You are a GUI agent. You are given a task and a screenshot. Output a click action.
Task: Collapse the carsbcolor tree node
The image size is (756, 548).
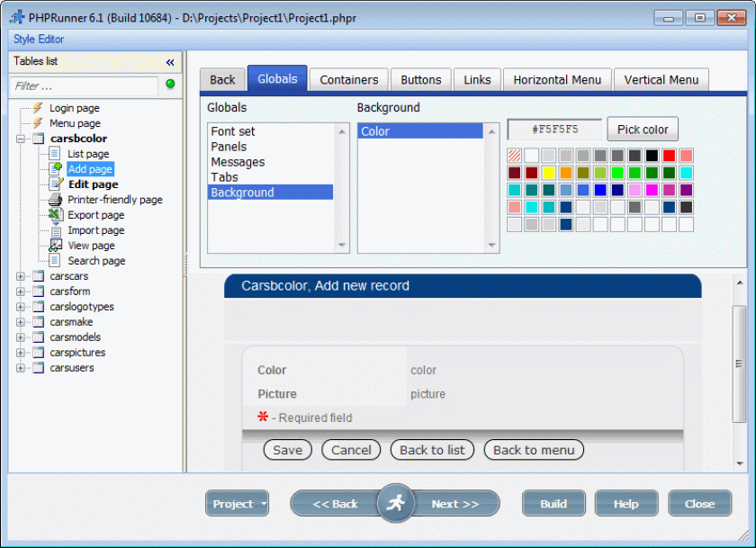pos(21,139)
